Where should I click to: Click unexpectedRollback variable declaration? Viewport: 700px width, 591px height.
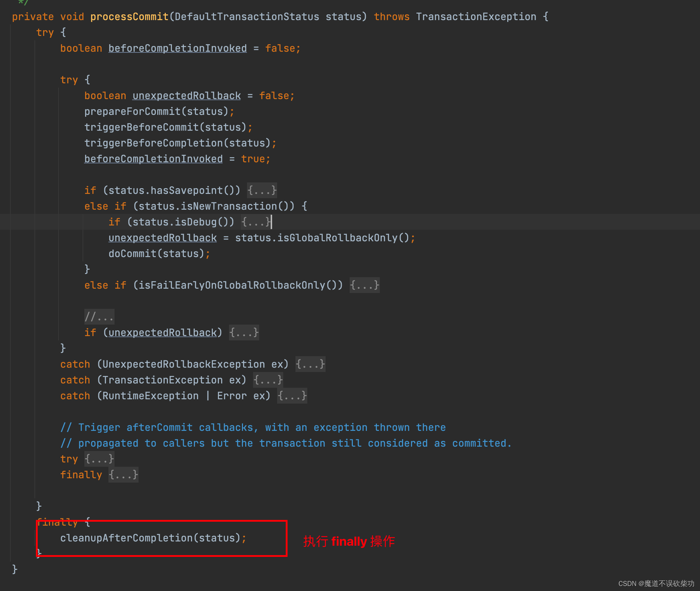point(187,96)
